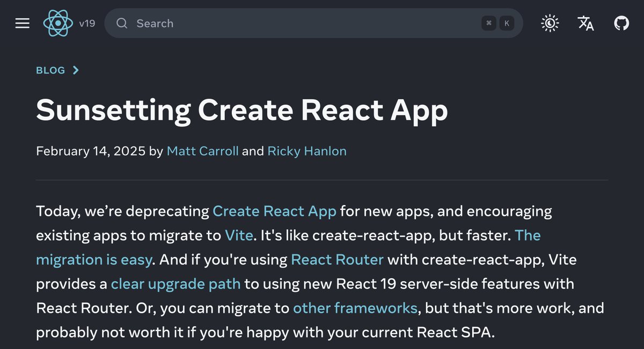Screen dimensions: 644x349
Task: Open the GitHub repository icon
Action: click(x=621, y=23)
